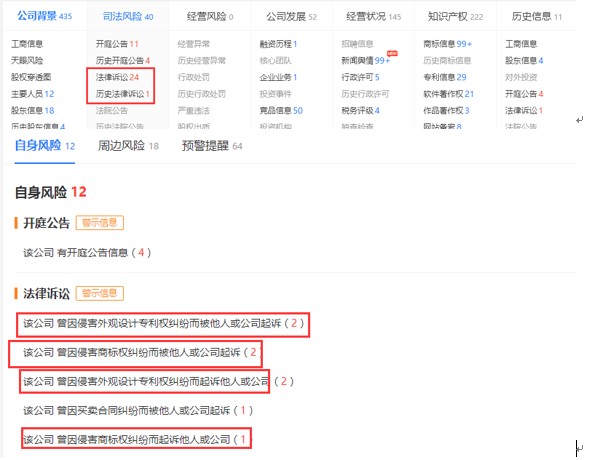The height and width of the screenshot is (460, 608).
Task: Click the 开庭公告 section heading text
Action: click(47, 223)
